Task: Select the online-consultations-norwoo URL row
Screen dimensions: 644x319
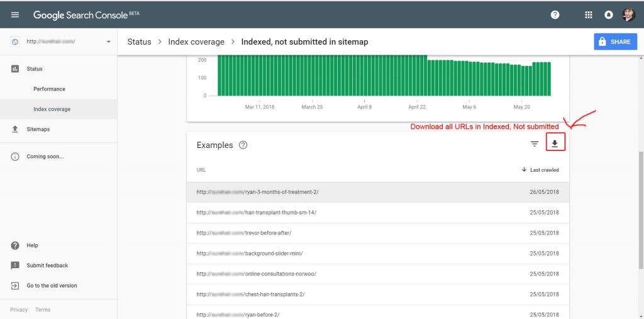Action: coord(378,274)
